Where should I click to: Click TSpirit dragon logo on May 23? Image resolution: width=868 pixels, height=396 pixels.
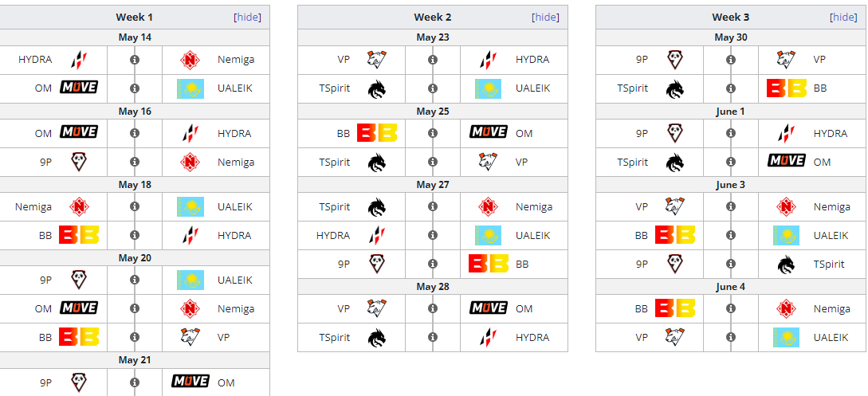(x=376, y=88)
